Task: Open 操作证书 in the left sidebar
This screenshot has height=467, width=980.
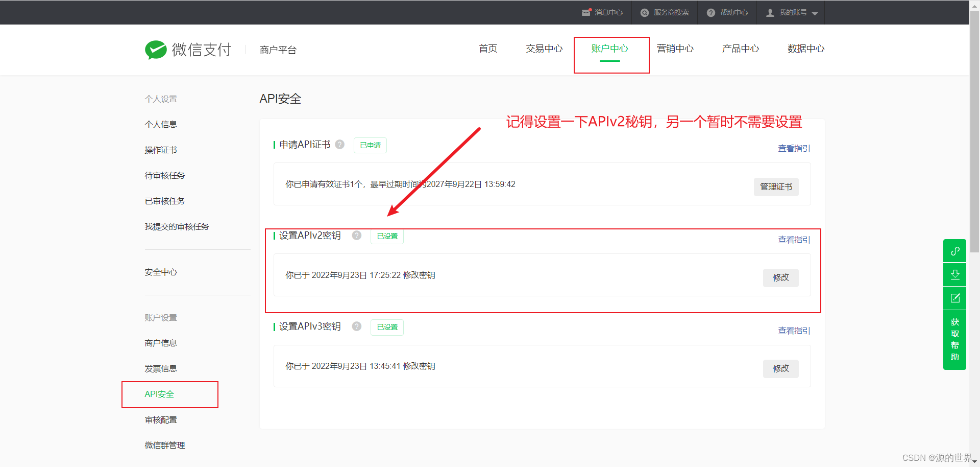Action: click(161, 150)
